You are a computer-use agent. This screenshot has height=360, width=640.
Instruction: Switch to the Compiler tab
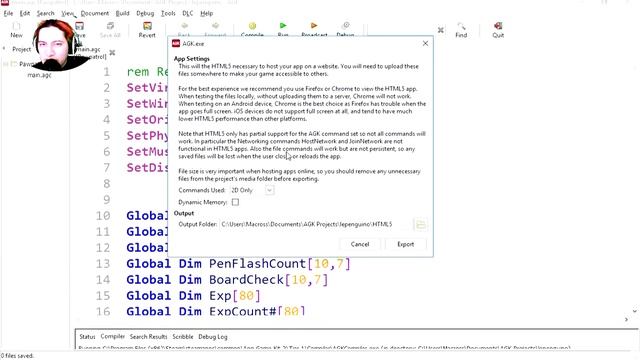coord(113,336)
